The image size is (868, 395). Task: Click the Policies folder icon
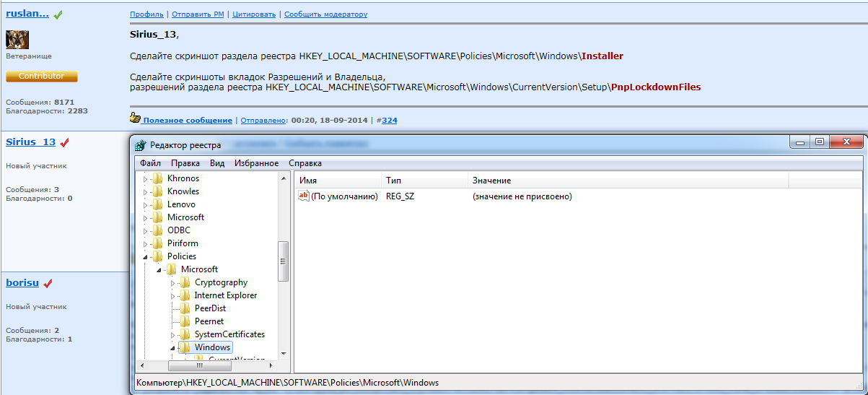click(157, 256)
